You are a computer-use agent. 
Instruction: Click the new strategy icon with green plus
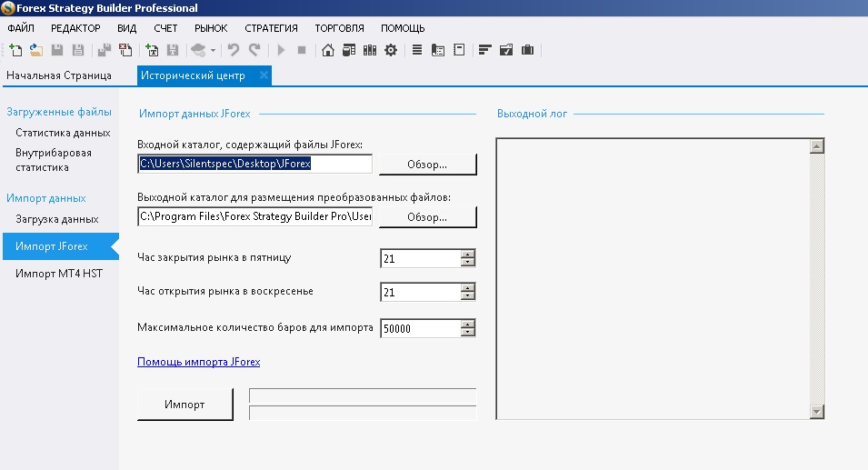pos(15,50)
